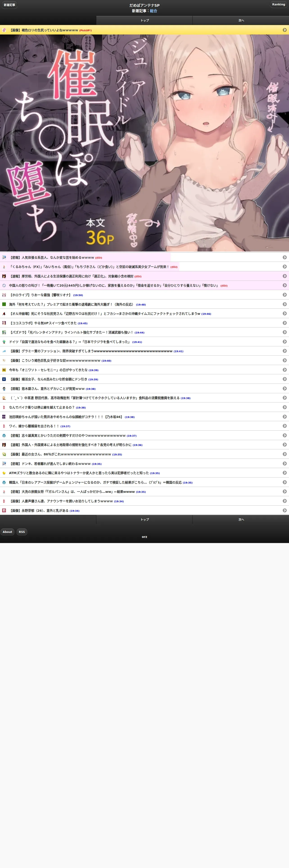Click the star favicon beside ATMズラリ headline
This screenshot has height=868, width=289.
click(x=4, y=473)
